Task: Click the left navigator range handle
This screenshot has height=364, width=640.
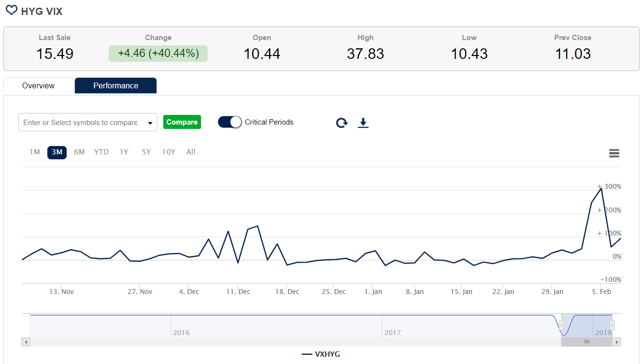Action: coord(561,325)
